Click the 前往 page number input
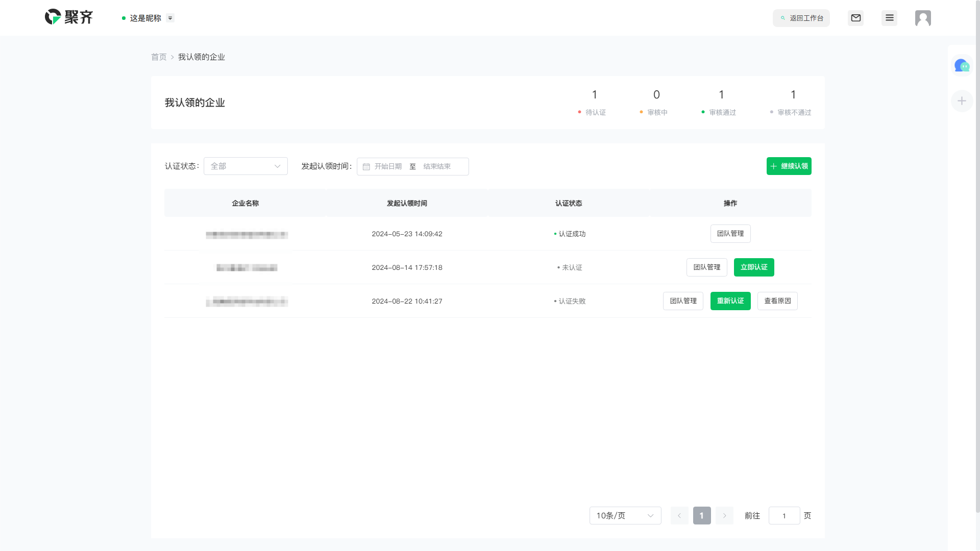Image resolution: width=980 pixels, height=551 pixels. [785, 516]
